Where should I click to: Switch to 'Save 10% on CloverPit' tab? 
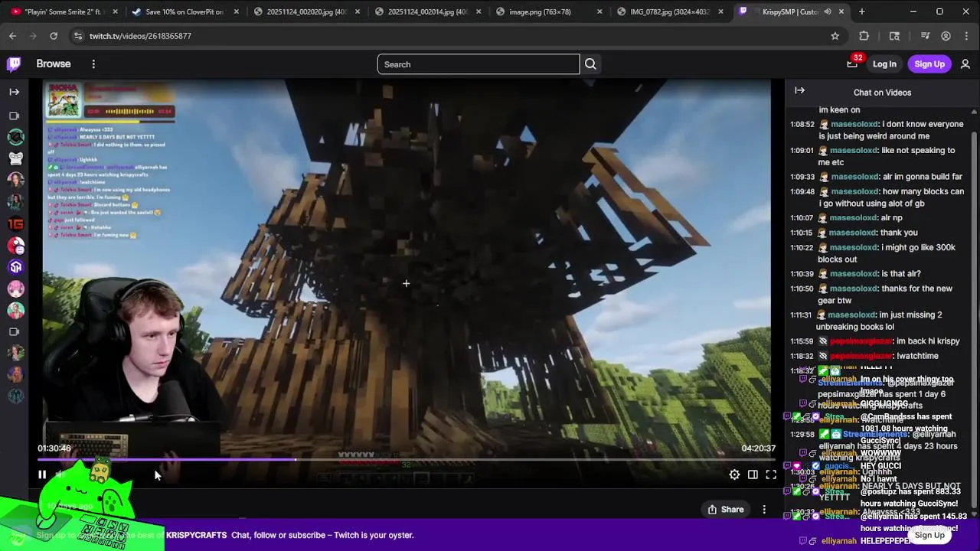coord(184,11)
